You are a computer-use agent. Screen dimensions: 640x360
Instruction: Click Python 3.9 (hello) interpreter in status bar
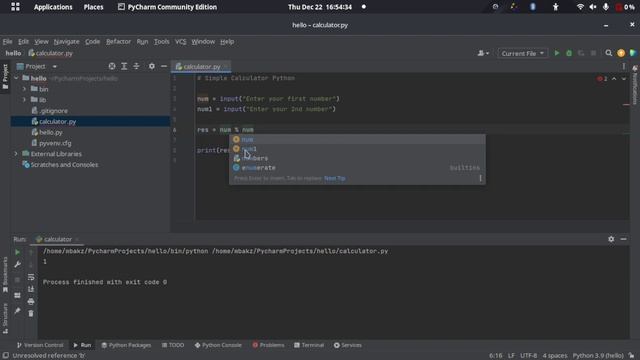(598, 356)
